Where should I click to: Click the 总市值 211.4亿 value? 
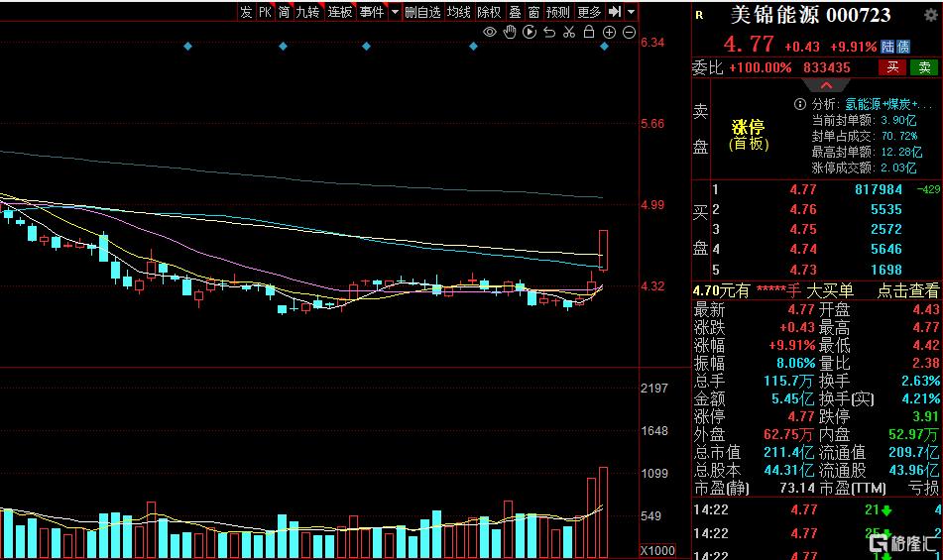[x=789, y=452]
